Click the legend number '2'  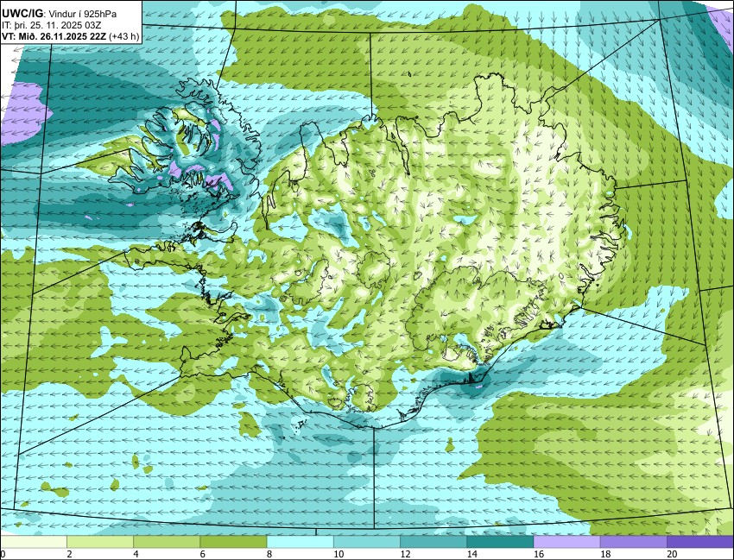(x=69, y=554)
